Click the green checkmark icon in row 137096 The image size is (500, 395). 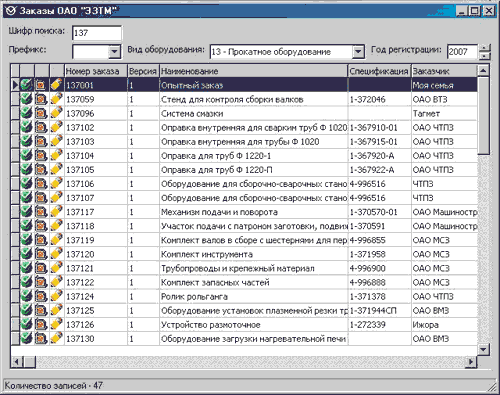(27, 113)
